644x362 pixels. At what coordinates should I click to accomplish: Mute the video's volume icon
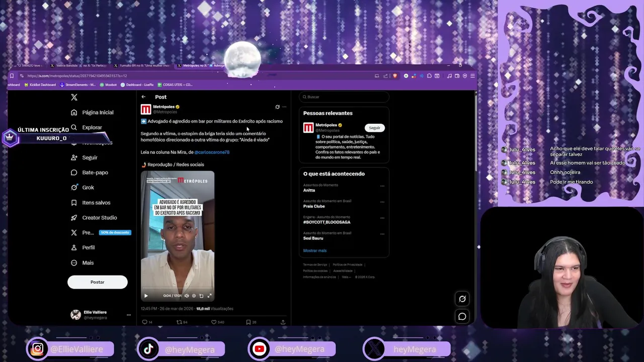click(x=187, y=296)
